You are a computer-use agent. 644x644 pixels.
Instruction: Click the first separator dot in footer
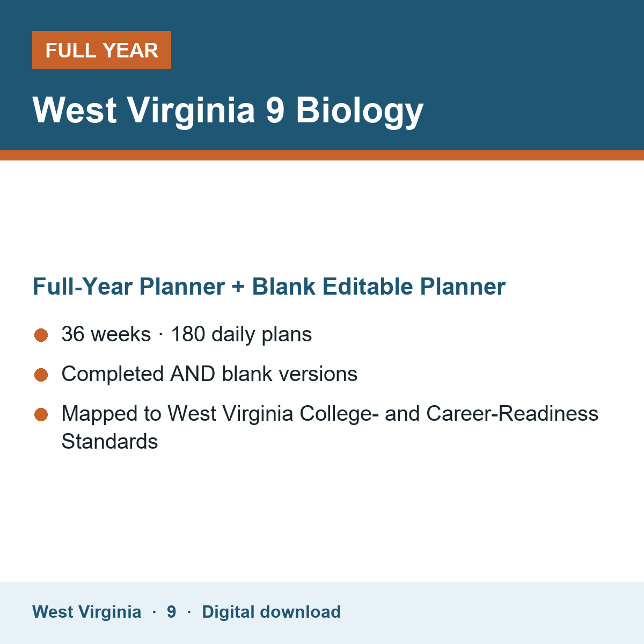point(154,612)
